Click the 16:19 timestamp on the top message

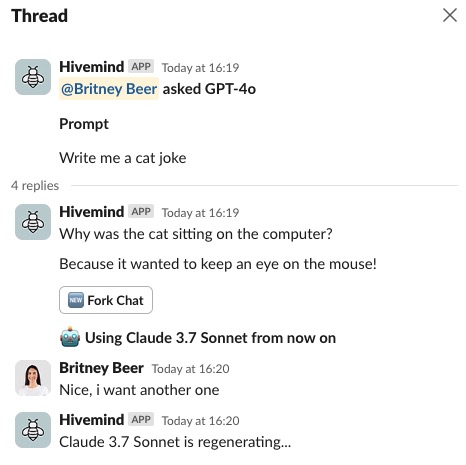(200, 68)
